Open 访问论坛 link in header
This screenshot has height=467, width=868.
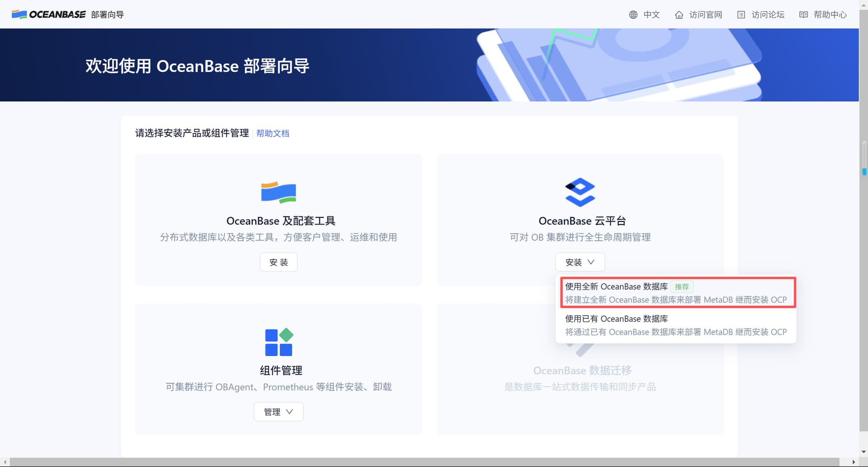tap(768, 15)
